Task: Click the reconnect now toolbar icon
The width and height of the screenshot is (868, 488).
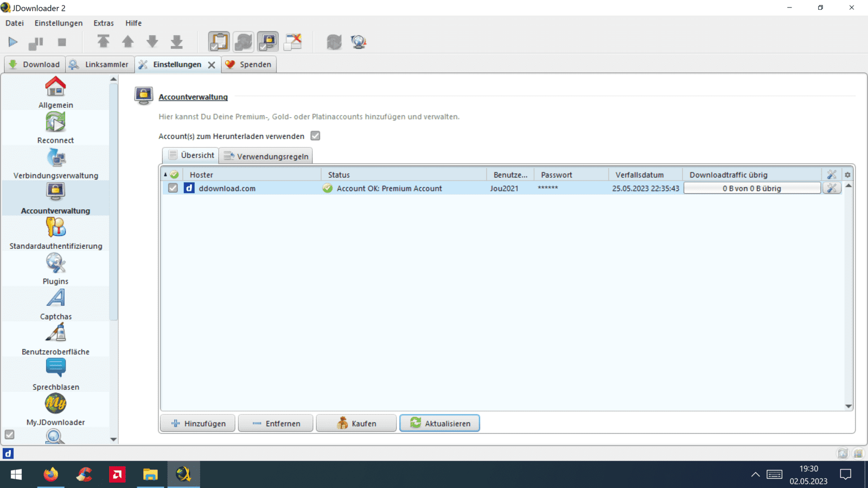Action: 334,42
